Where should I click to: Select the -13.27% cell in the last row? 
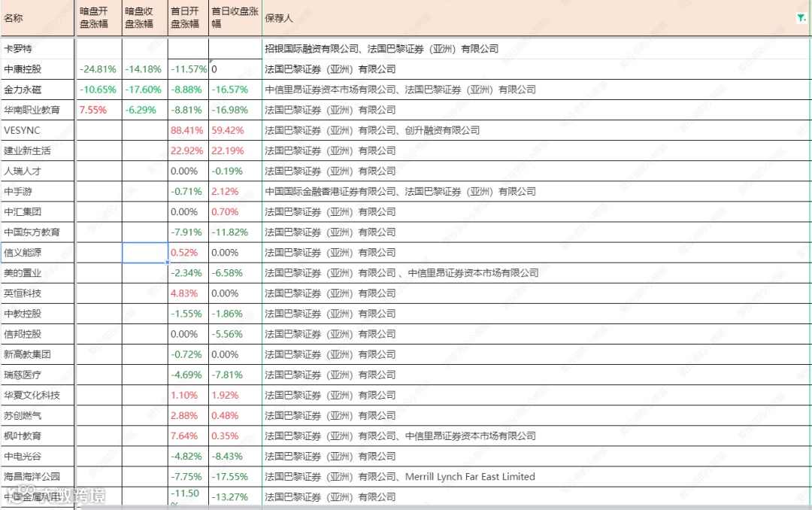tap(235, 496)
